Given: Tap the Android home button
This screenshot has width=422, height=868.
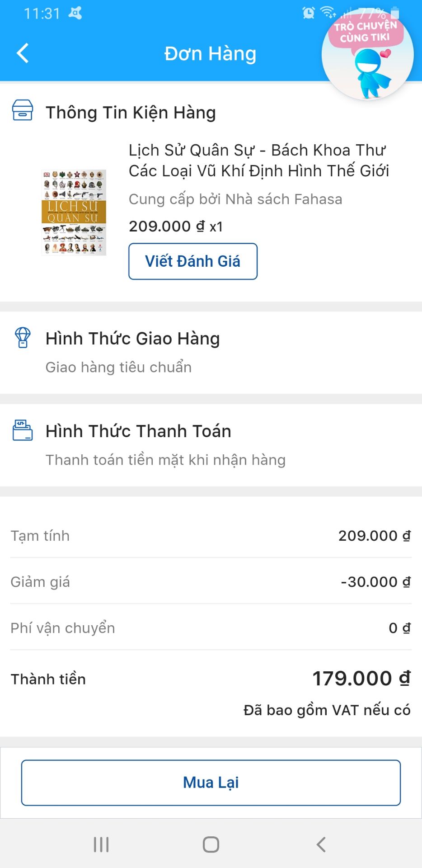Looking at the screenshot, I should pos(211,844).
